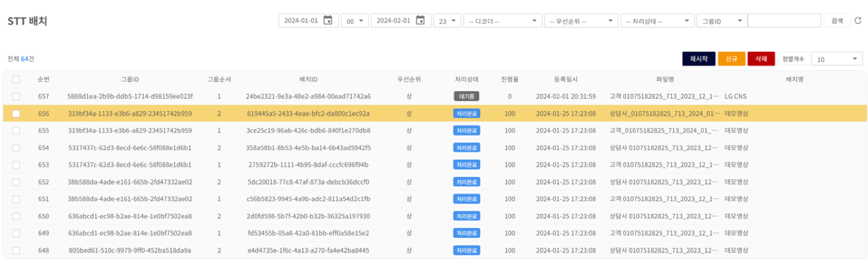Click the 배치ID column header
868x259 pixels.
(x=308, y=80)
